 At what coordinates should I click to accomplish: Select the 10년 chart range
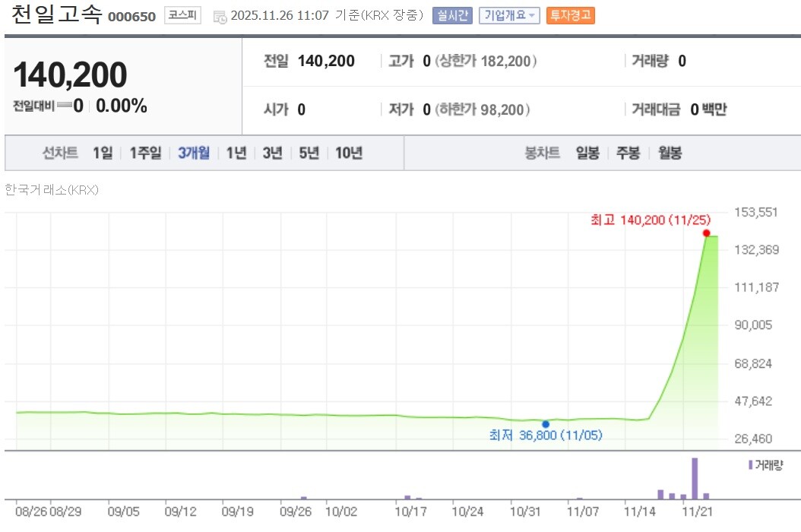(x=348, y=153)
